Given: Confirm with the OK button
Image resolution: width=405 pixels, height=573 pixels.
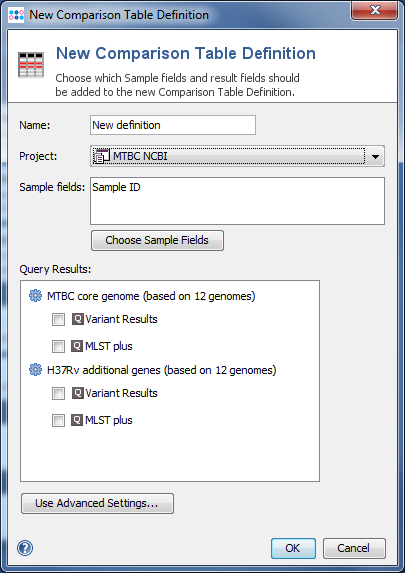Looking at the screenshot, I should pos(293,548).
